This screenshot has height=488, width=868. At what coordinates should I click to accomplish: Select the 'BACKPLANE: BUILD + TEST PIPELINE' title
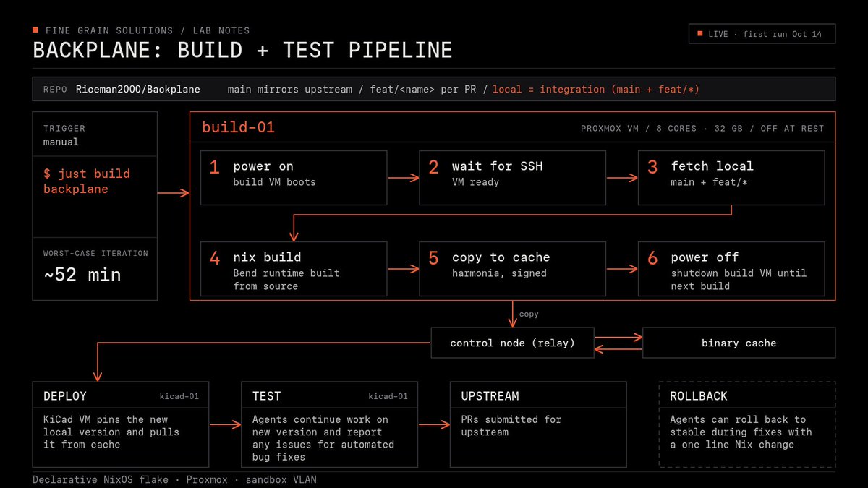(243, 50)
